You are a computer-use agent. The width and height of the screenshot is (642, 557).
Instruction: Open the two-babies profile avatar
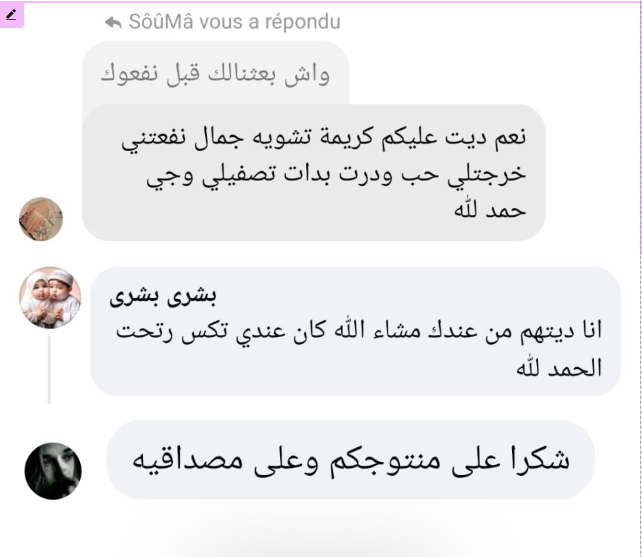coord(50,298)
